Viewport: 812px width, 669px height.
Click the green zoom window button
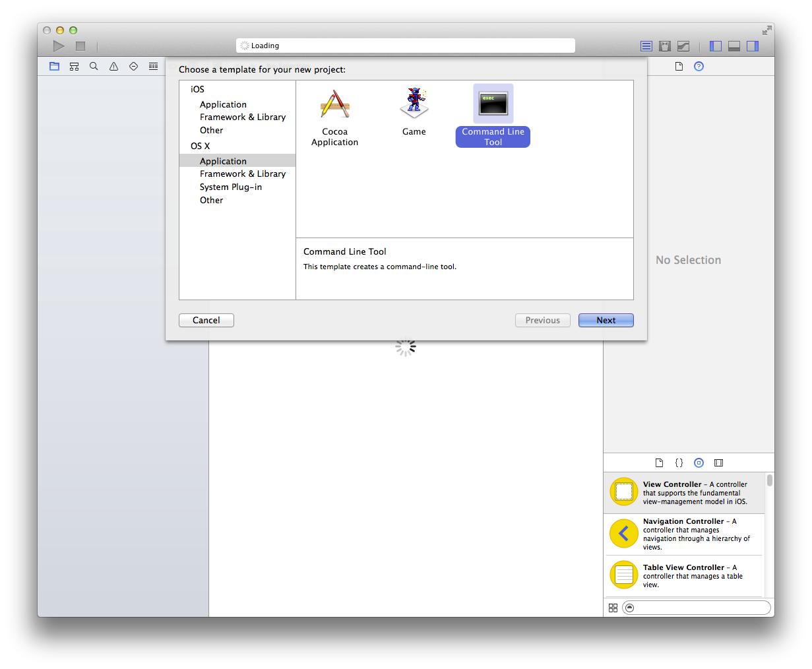tap(73, 30)
